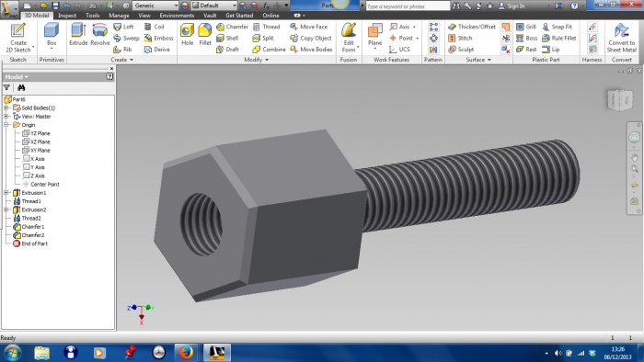The image size is (644, 362).
Task: Expand the Extrusion1 tree node
Action: point(6,192)
